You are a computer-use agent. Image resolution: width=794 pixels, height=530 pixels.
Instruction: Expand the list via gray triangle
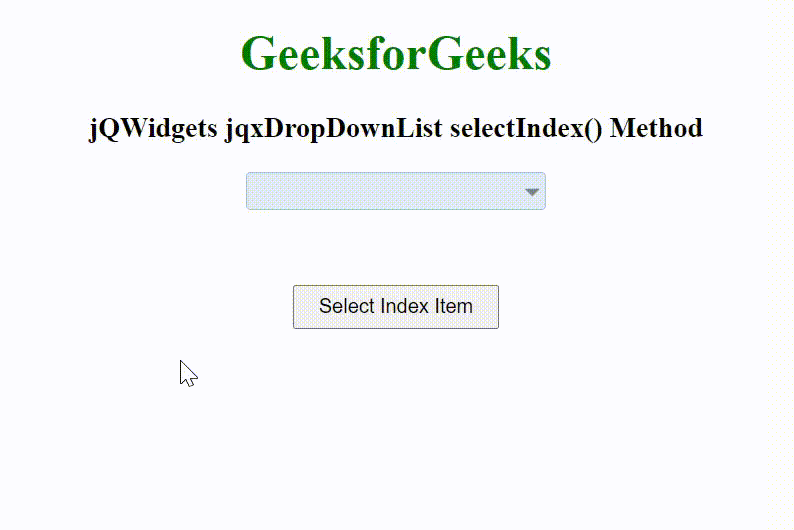tap(532, 192)
